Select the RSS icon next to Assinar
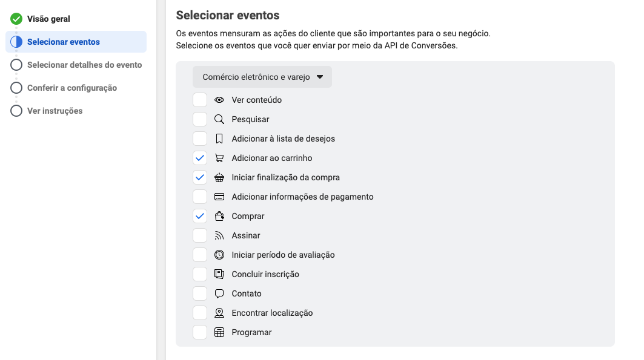 (x=219, y=235)
